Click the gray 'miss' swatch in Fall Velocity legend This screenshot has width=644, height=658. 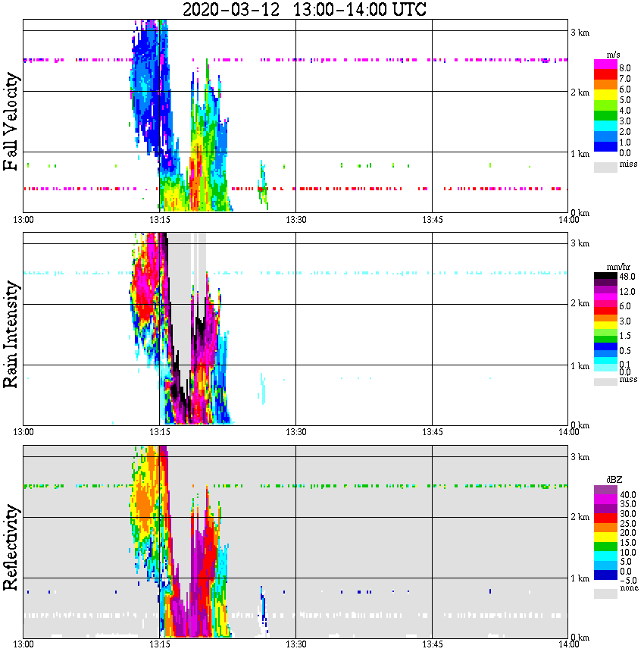(x=605, y=167)
